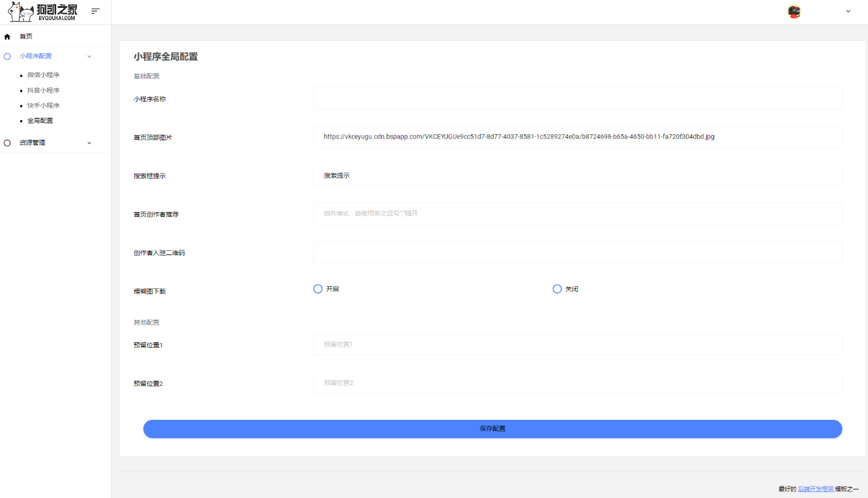Select the 关闭 radio option
The image size is (868, 498).
557,289
